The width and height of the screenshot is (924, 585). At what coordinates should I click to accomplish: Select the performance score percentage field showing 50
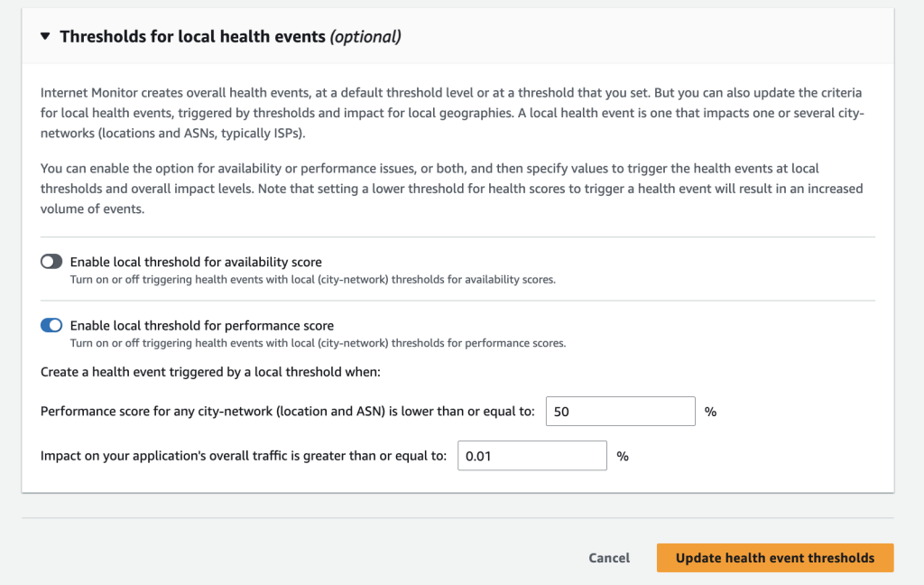(620, 411)
